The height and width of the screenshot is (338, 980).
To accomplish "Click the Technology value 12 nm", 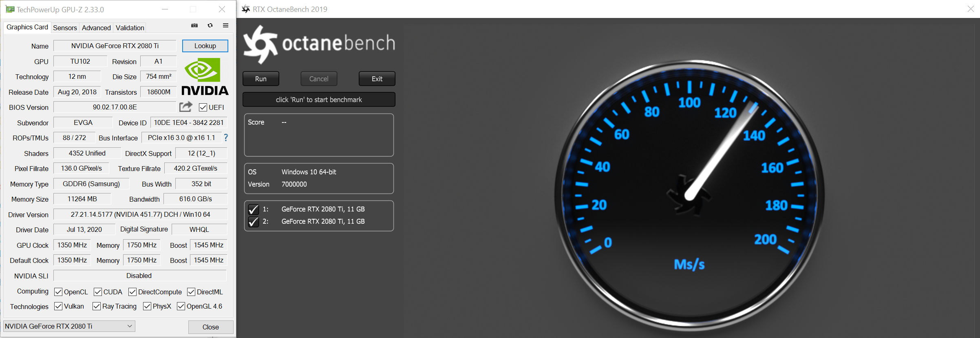I will click(77, 76).
